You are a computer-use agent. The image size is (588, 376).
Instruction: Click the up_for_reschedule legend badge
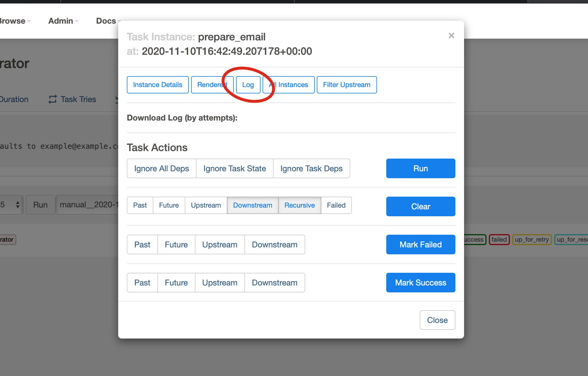pos(571,239)
